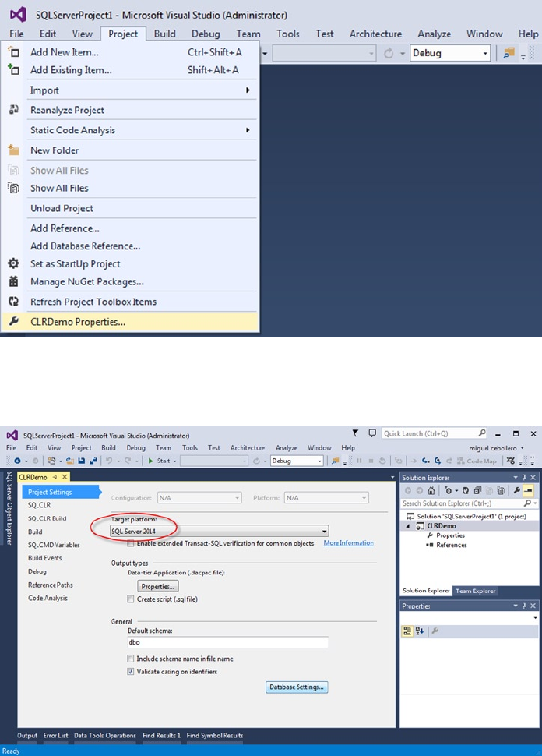
Task: Pin the Solution Explorer panel
Action: pyautogui.click(x=524, y=477)
